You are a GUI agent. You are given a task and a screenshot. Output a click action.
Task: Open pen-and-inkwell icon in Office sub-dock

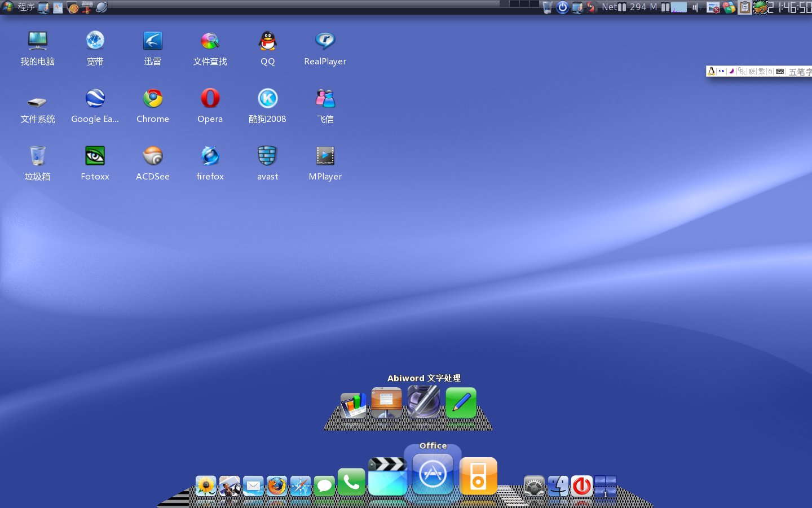[x=423, y=402]
